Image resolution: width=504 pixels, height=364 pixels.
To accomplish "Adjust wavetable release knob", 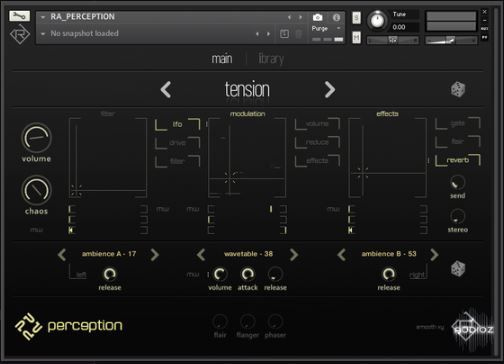I will pos(275,274).
